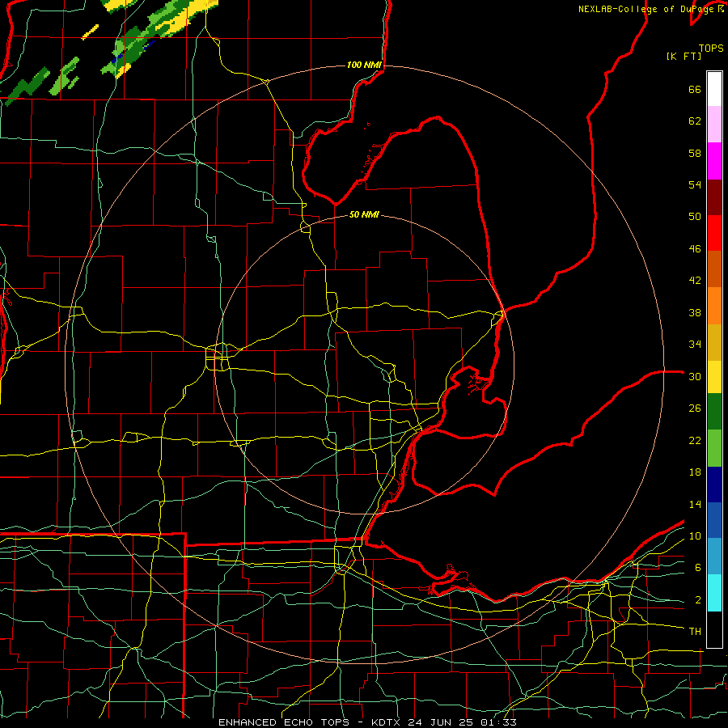Click the "6" legend label
This screenshot has height=728, width=728.
[x=698, y=568]
